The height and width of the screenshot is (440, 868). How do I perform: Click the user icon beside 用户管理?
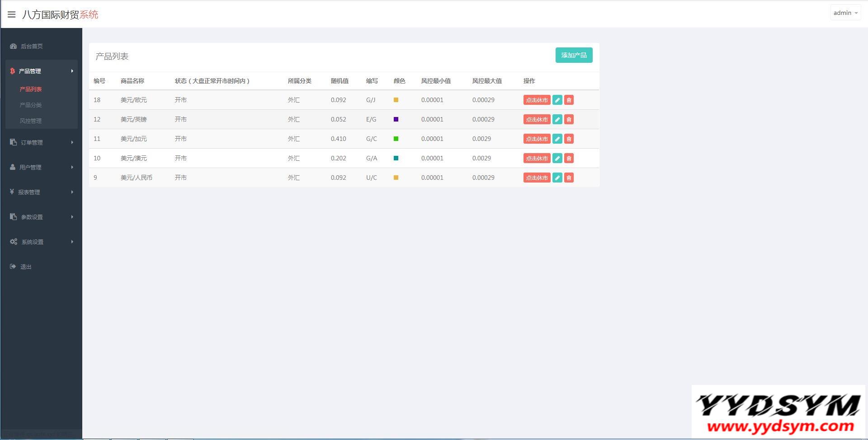13,167
